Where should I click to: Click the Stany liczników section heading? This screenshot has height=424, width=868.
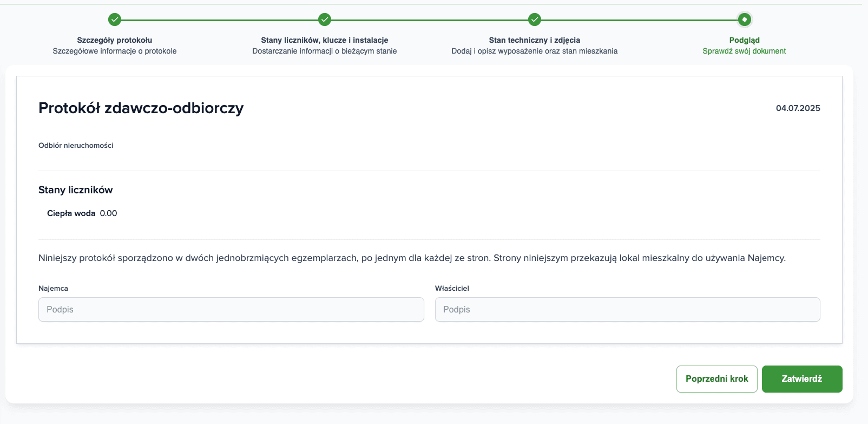pyautogui.click(x=76, y=190)
